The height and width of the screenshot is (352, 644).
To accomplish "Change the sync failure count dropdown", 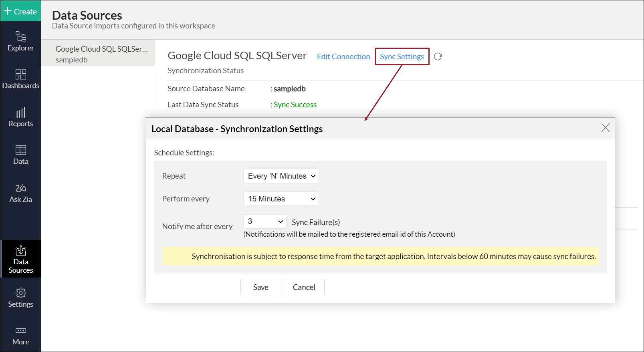I will [x=265, y=221].
